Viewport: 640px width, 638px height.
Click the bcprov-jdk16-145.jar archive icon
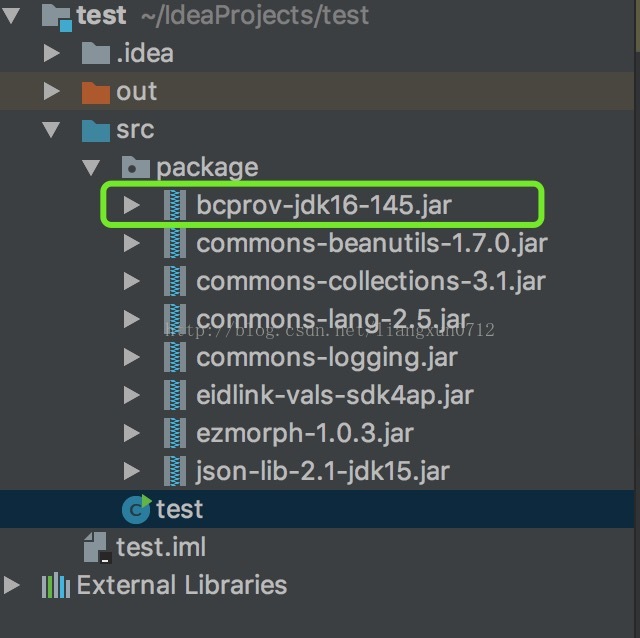tap(175, 205)
